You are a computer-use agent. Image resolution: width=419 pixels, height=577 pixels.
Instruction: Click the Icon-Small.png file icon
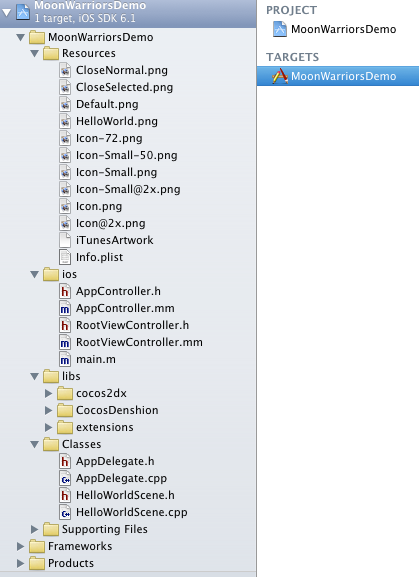[x=65, y=172]
